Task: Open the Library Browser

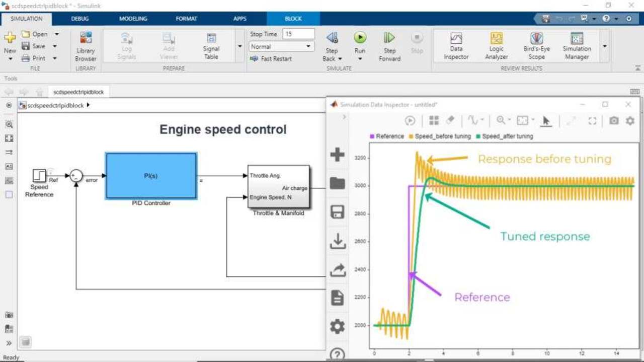Action: (x=86, y=46)
